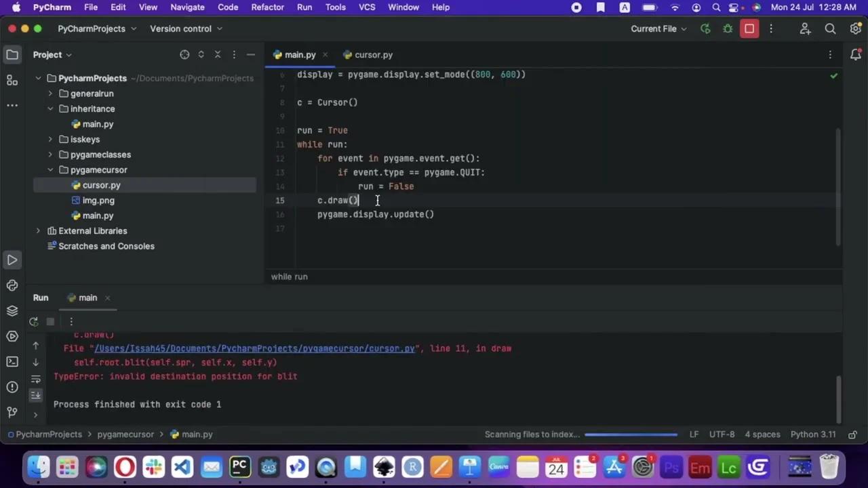Change interpreter via Python 3.11 status item
Viewport: 868px width, 488px height.
point(812,434)
